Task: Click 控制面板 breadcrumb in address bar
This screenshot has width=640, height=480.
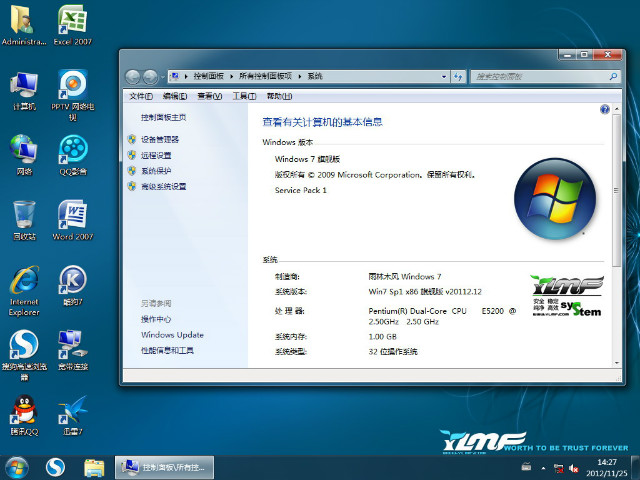Action: point(209,76)
